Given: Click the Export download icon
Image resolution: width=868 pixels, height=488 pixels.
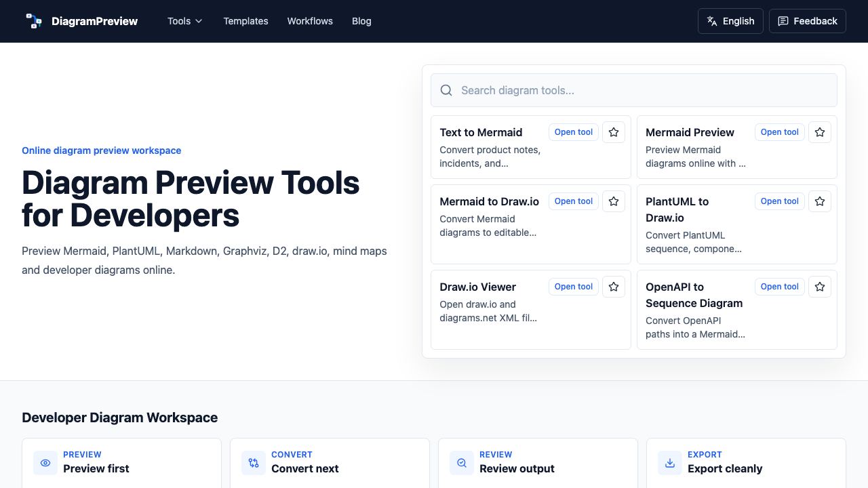Looking at the screenshot, I should tap(670, 463).
